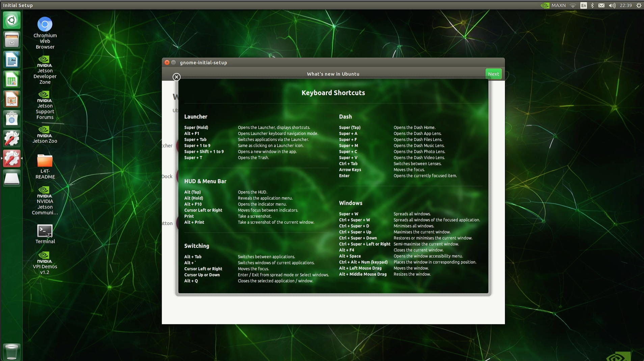Launch the Terminal desktop shortcut
This screenshot has height=361, width=644.
[45, 234]
